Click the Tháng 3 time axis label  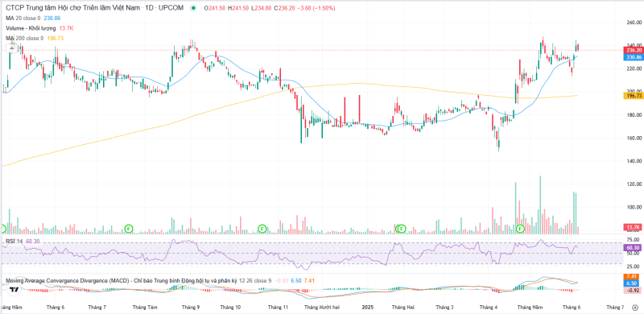[x=444, y=307]
